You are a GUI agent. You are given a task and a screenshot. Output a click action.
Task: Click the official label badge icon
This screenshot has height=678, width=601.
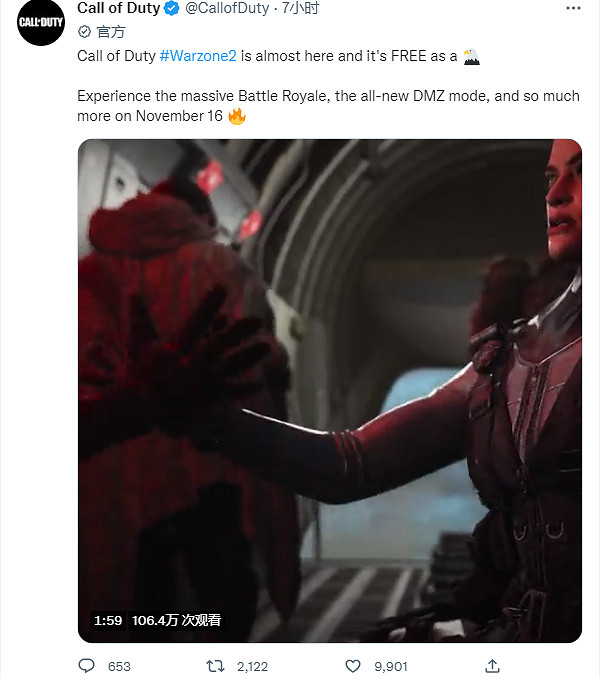tap(84, 32)
